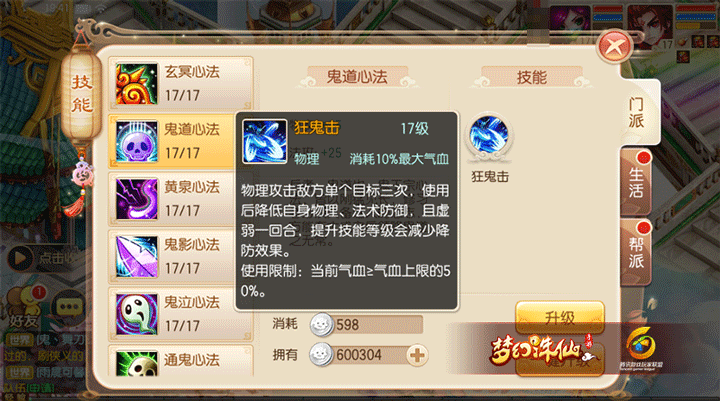Click the play button on the left edge
720x401 pixels.
pyautogui.click(x=19, y=258)
